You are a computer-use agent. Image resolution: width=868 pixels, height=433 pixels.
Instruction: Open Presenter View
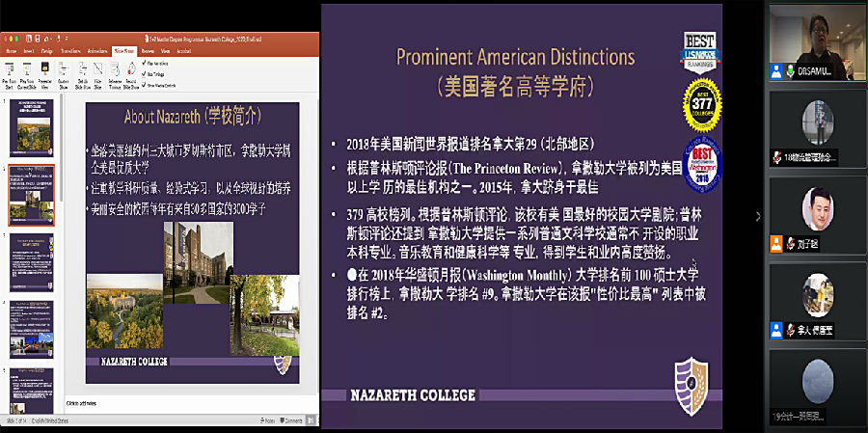click(44, 75)
